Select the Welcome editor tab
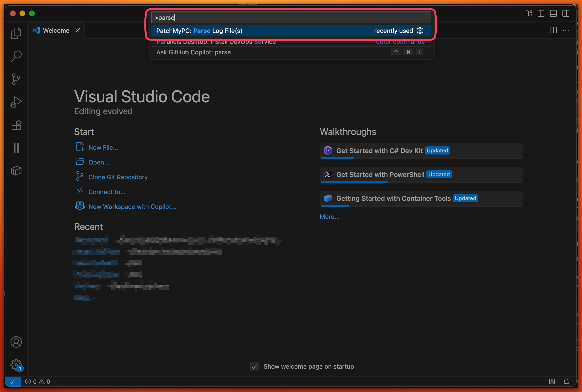 click(56, 31)
